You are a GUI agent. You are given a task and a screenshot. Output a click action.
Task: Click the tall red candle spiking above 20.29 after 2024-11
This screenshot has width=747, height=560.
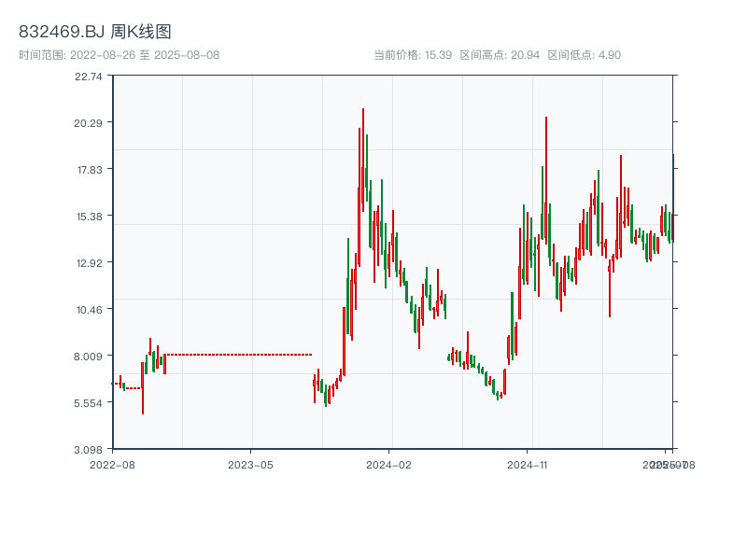click(546, 181)
